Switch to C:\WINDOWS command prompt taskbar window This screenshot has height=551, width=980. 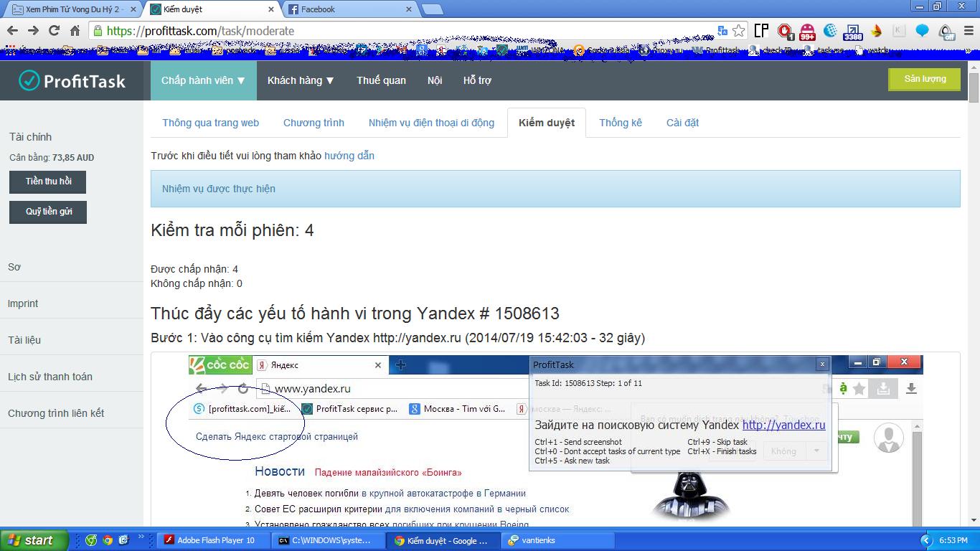pos(329,540)
